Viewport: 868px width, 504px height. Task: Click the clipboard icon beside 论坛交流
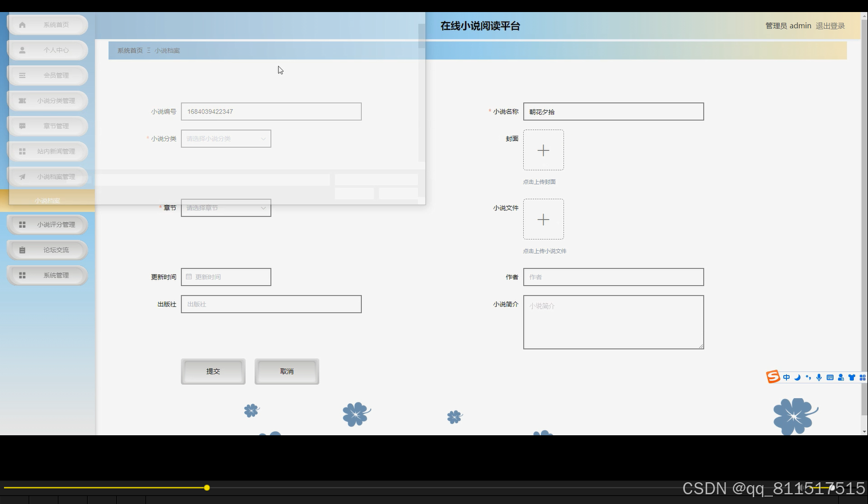point(22,250)
